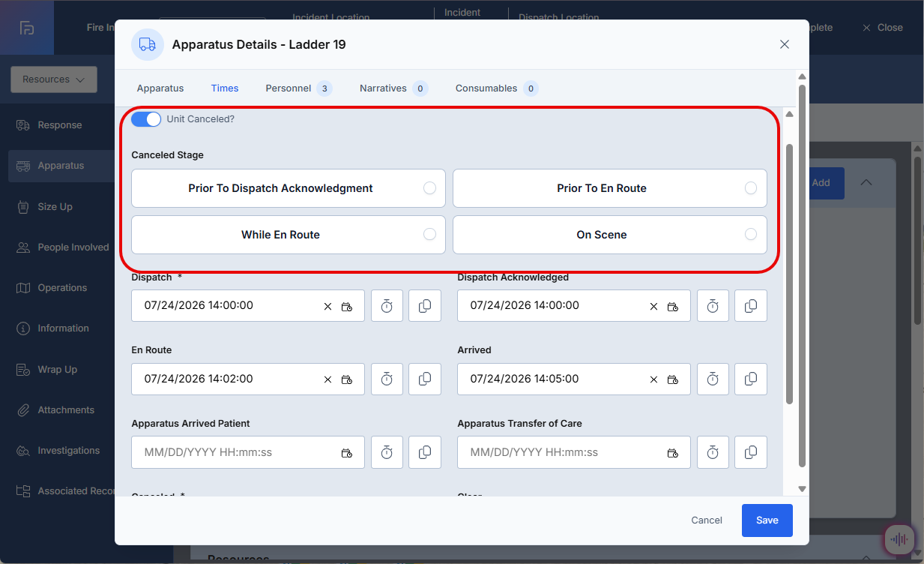Copy the En Route time value
924x564 pixels.
pos(425,379)
